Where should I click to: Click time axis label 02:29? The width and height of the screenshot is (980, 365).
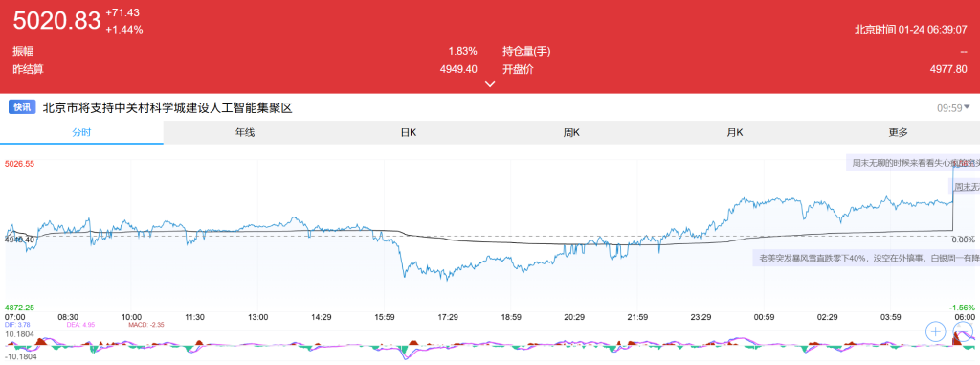point(828,317)
